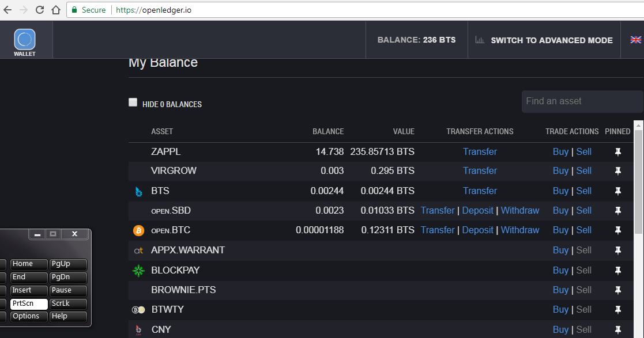Enable Hide 0 Balances checkbox
The height and width of the screenshot is (338, 644).
tap(133, 102)
